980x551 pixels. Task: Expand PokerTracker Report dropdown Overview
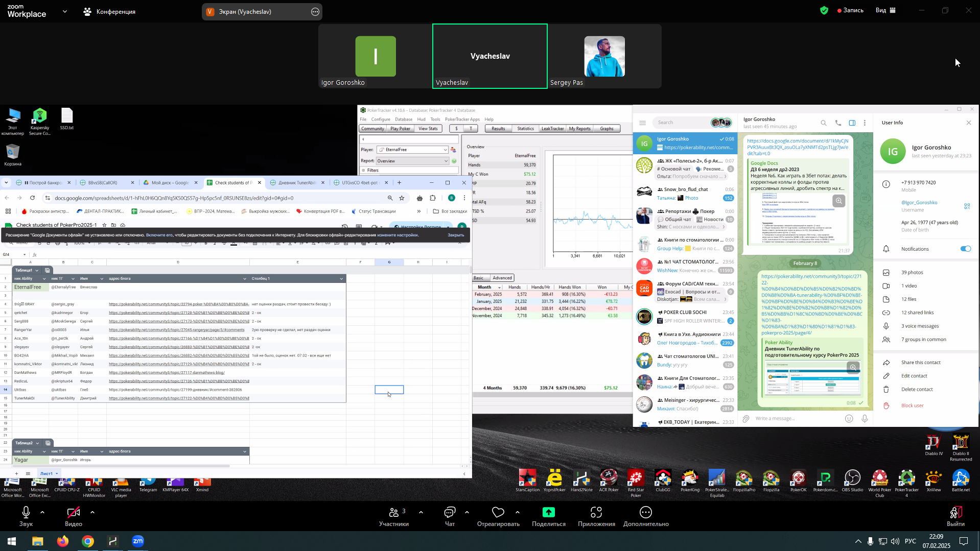(446, 161)
